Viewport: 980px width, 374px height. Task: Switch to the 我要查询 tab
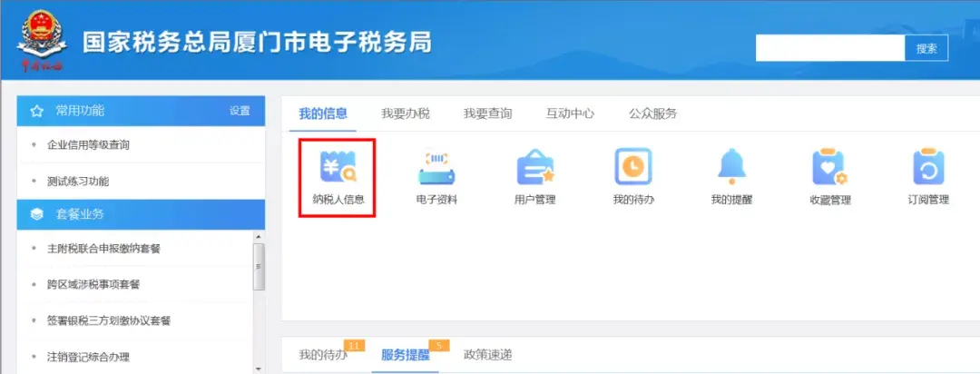(487, 113)
